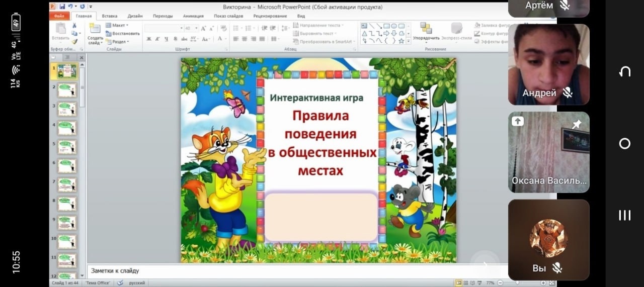This screenshot has height=287, width=644.
Task: Toggle strikethrough abc formatting
Action: coord(184,39)
